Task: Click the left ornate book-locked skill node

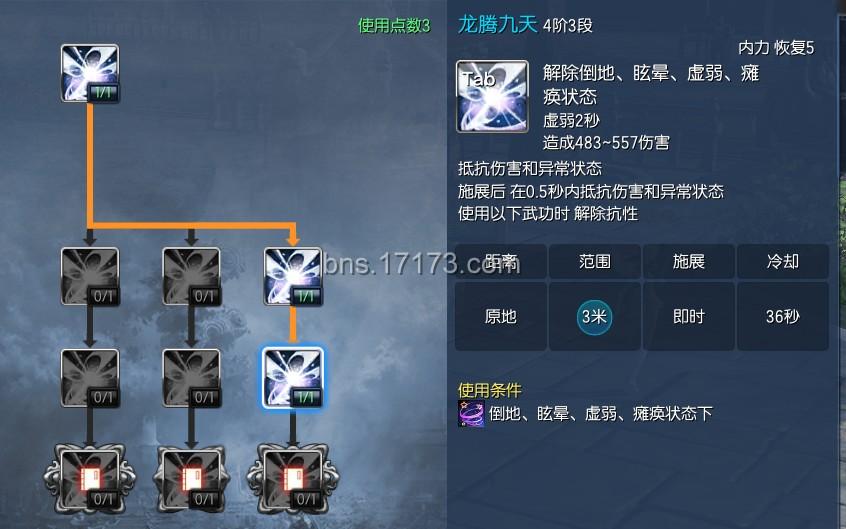Action: (90, 479)
